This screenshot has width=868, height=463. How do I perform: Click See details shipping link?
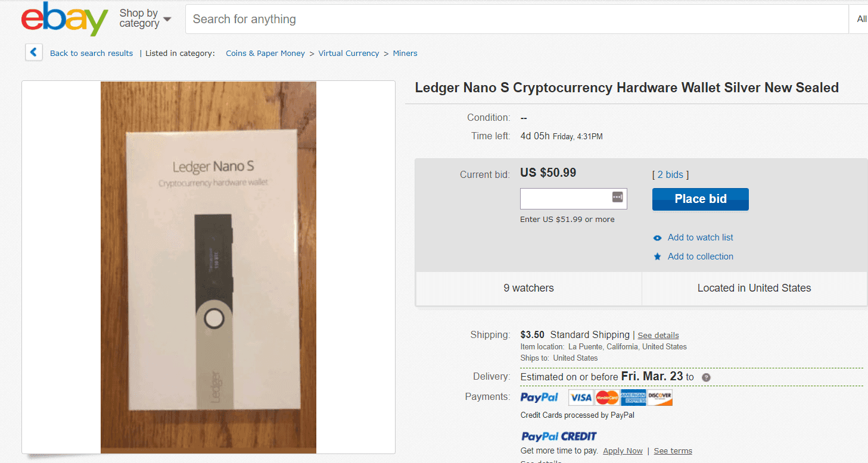658,335
